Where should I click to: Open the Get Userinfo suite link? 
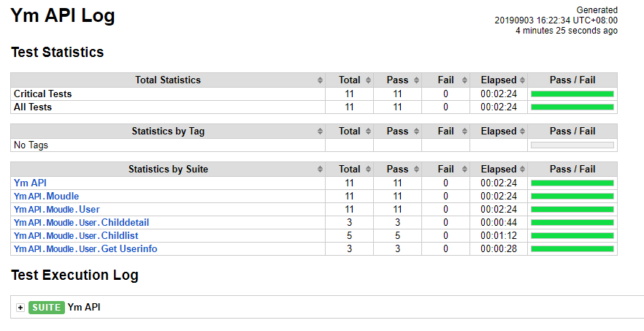(x=85, y=248)
